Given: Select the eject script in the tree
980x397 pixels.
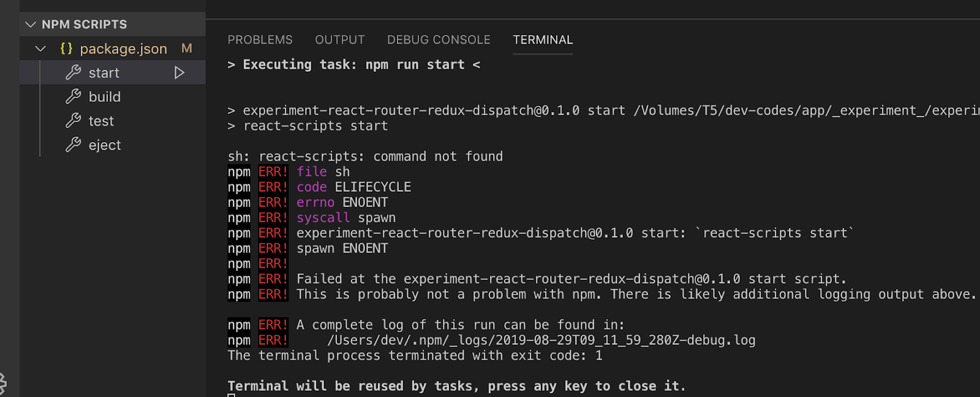Looking at the screenshot, I should coord(104,145).
